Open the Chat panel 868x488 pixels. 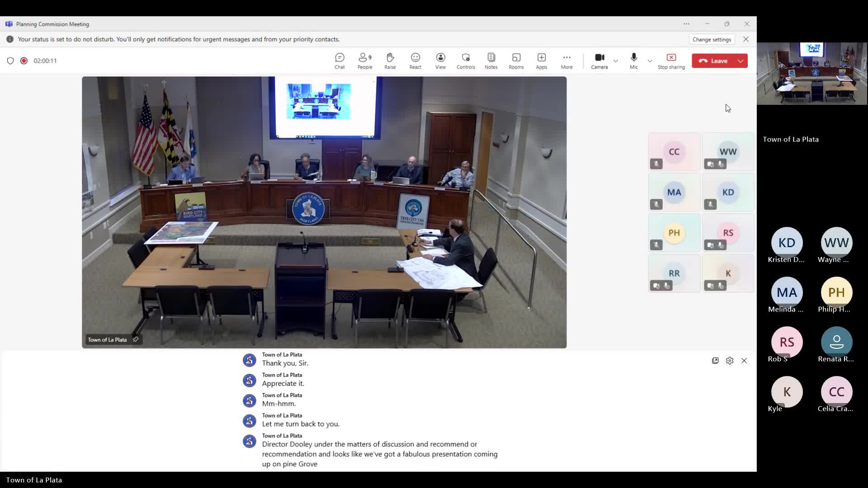pos(340,61)
